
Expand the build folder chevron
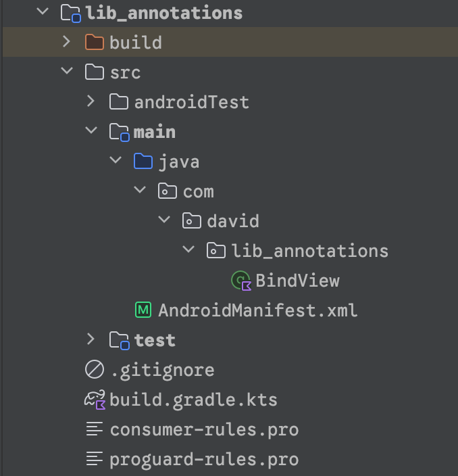coord(66,42)
